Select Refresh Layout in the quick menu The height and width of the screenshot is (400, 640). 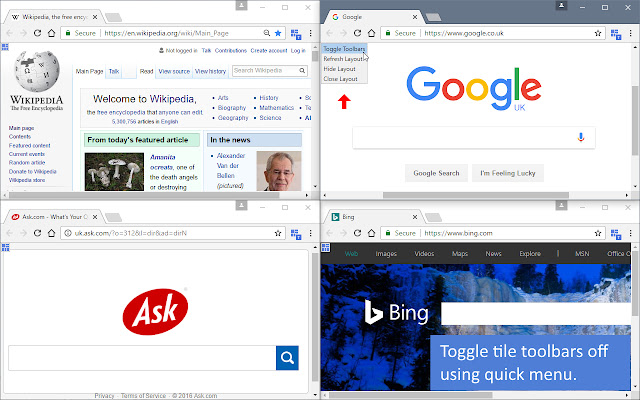tap(344, 59)
